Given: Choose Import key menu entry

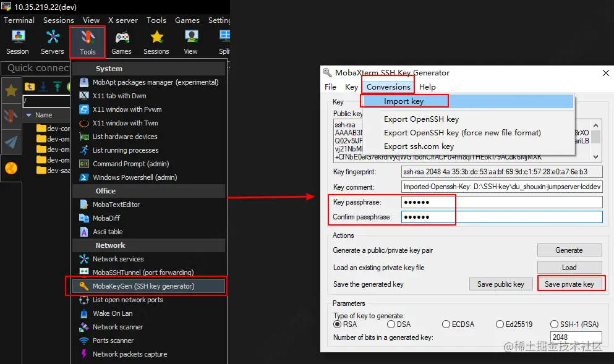Looking at the screenshot, I should pyautogui.click(x=468, y=101).
